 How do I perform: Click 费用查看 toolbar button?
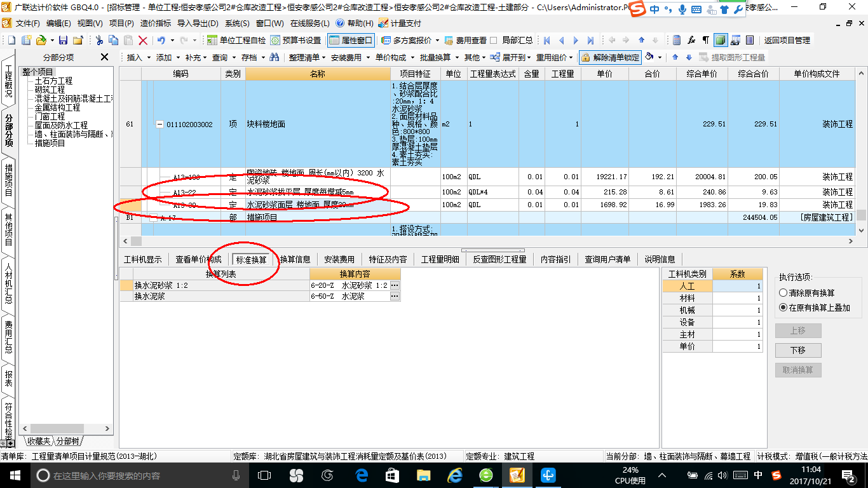coord(466,40)
